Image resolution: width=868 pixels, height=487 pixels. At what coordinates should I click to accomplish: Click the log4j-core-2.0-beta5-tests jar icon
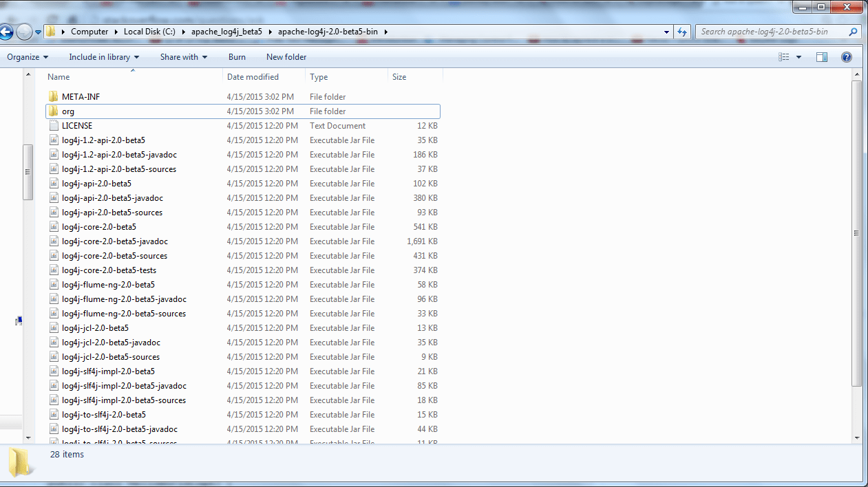pyautogui.click(x=53, y=270)
